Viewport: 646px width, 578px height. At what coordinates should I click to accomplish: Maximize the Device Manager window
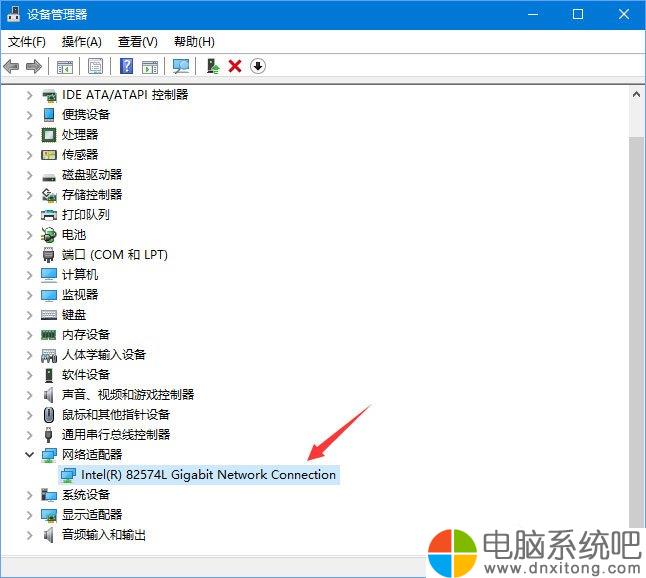point(578,14)
